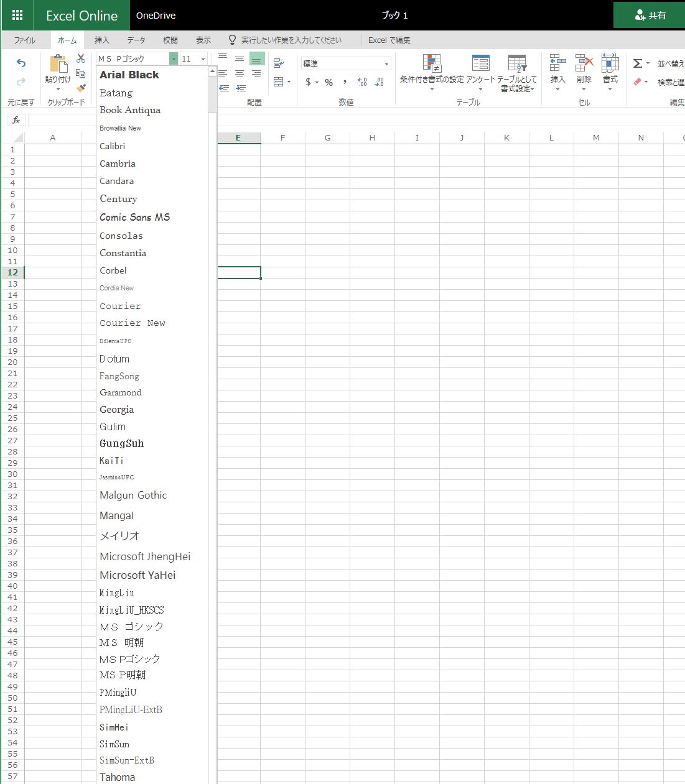Viewport: 685px width, 784px height.
Task: Click the Paste clipboard icon
Action: click(58, 63)
